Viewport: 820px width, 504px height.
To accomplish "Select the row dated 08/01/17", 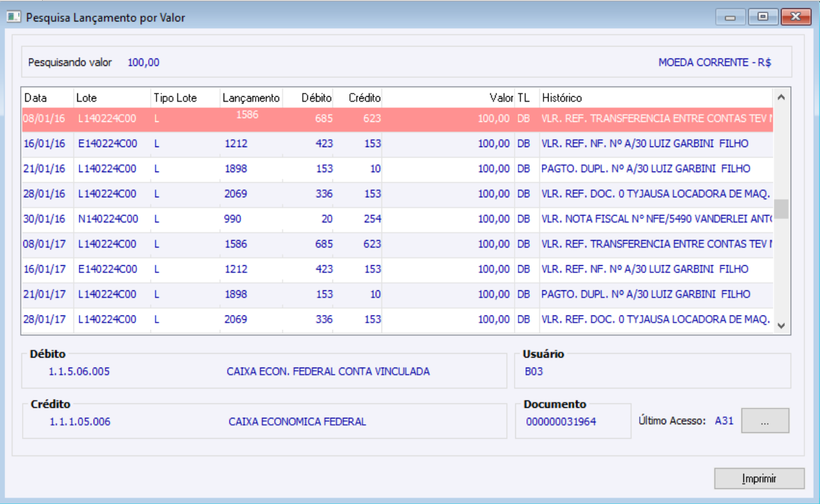I will [398, 244].
